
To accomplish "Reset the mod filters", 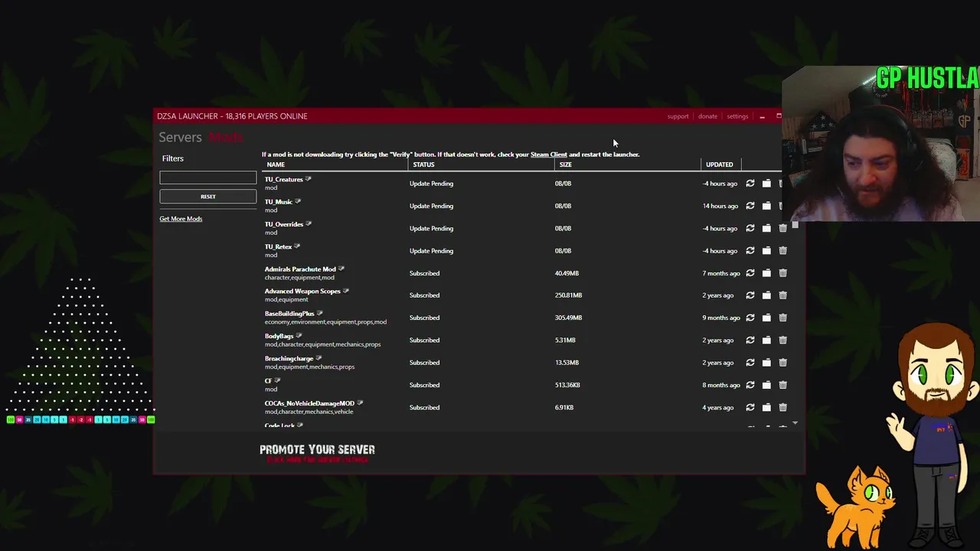I will click(208, 197).
